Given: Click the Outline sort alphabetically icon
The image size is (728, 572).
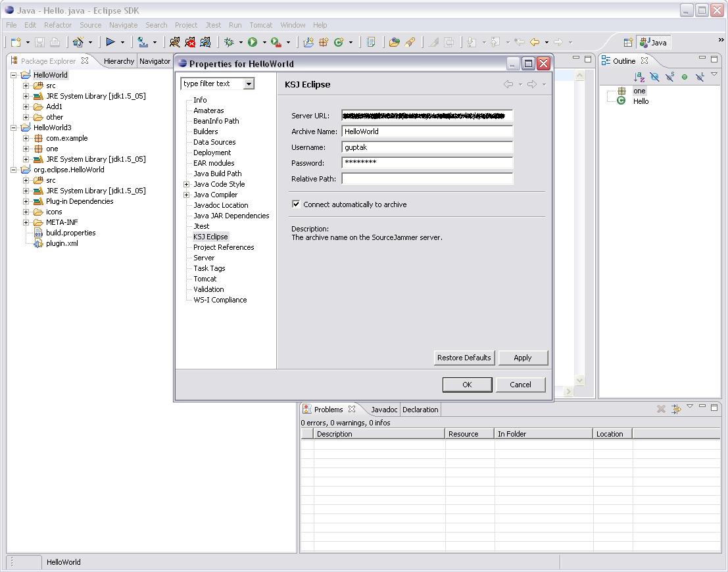Looking at the screenshot, I should [639, 77].
